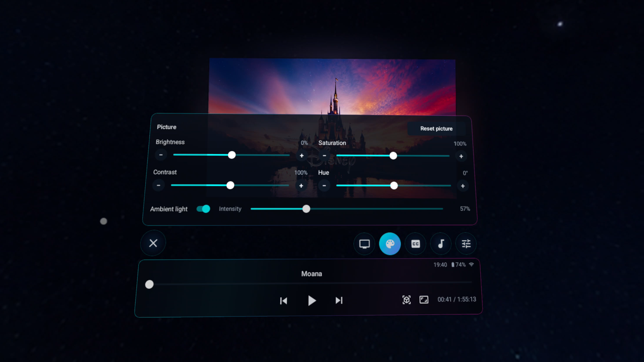The width and height of the screenshot is (644, 362).
Task: Open the advanced tuning sliders icon
Action: [466, 244]
